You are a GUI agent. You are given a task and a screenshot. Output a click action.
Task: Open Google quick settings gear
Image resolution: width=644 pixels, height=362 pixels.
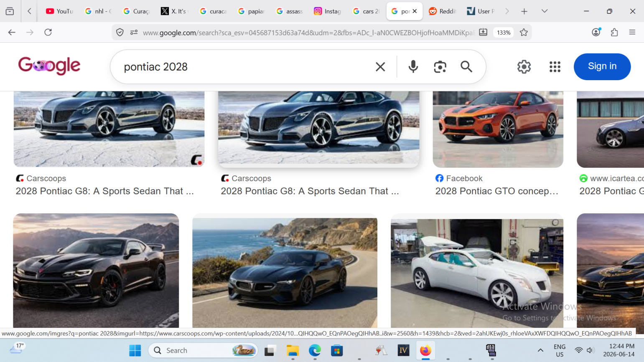(x=524, y=67)
